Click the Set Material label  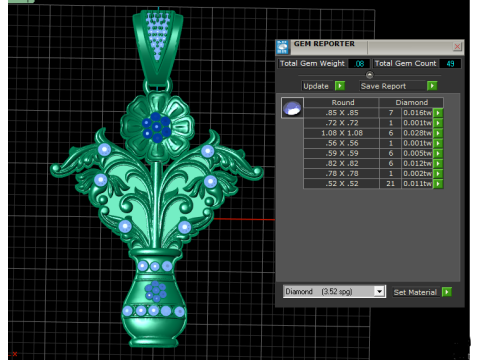pyautogui.click(x=415, y=292)
